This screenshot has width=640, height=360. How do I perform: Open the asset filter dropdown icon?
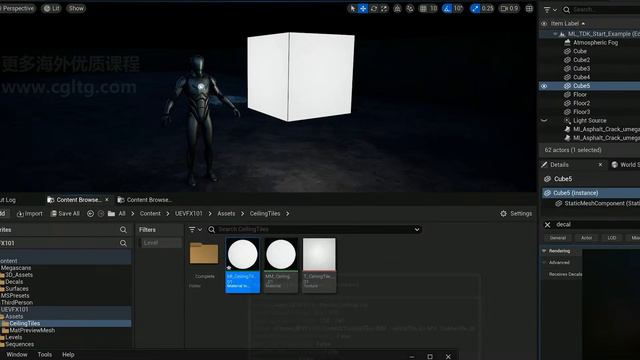pos(195,230)
